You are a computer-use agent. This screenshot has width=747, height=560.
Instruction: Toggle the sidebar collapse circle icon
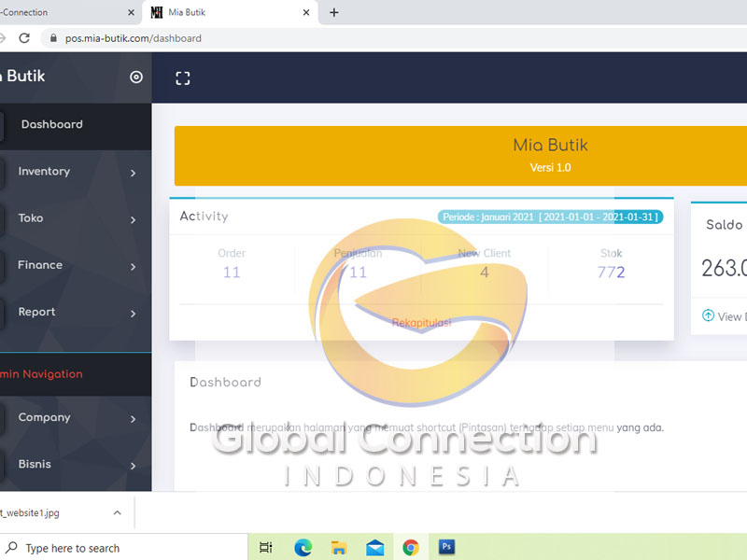136,77
